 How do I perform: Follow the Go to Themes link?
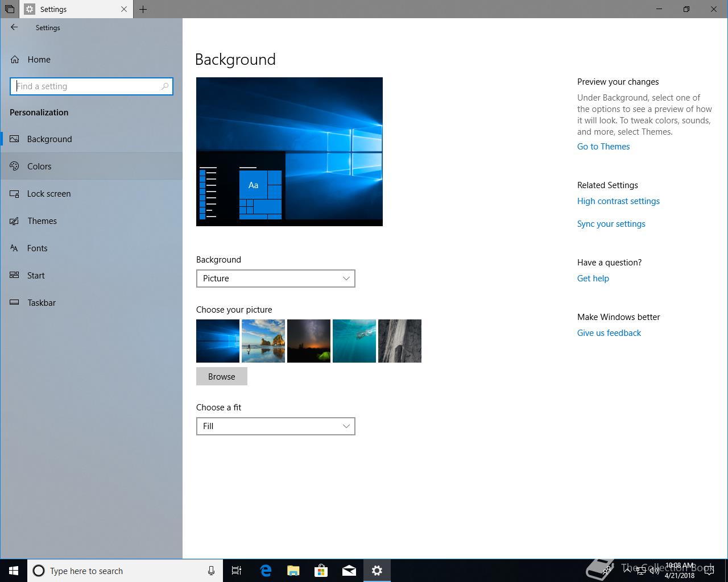pos(603,147)
